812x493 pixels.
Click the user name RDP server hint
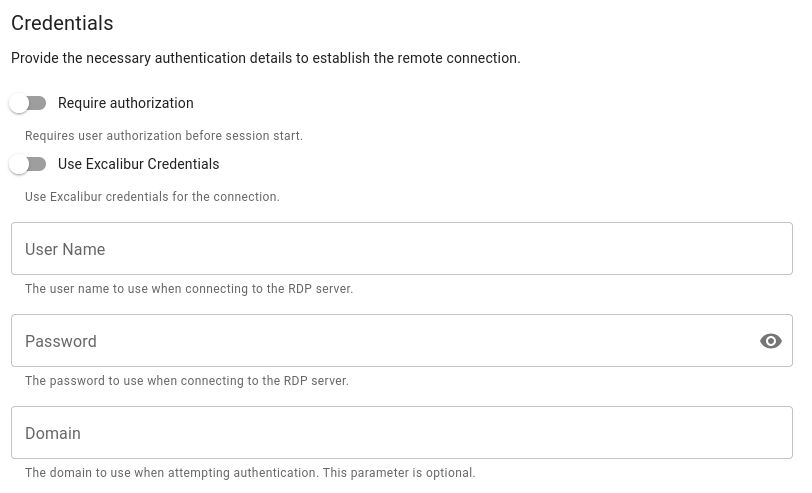coord(189,289)
